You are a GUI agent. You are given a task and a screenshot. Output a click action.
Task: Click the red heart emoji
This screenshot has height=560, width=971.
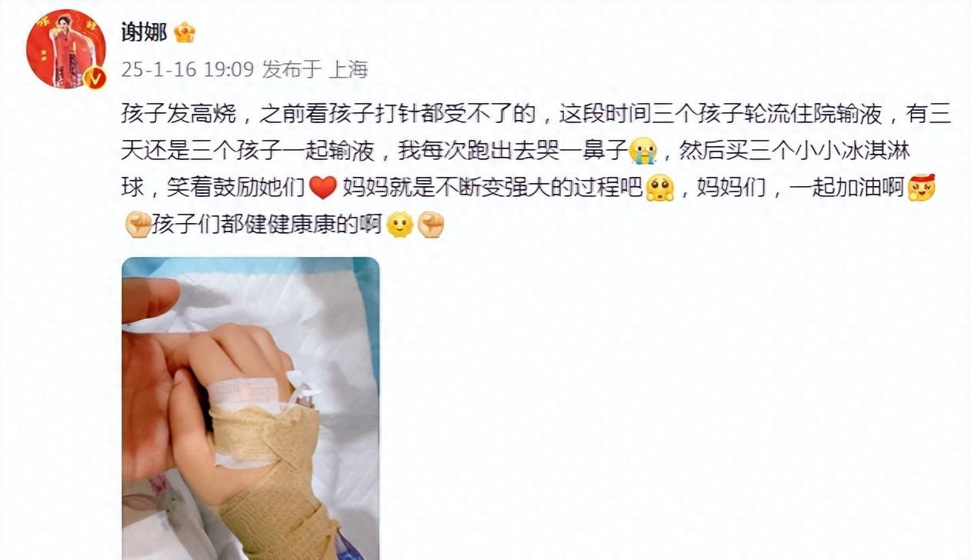[323, 188]
